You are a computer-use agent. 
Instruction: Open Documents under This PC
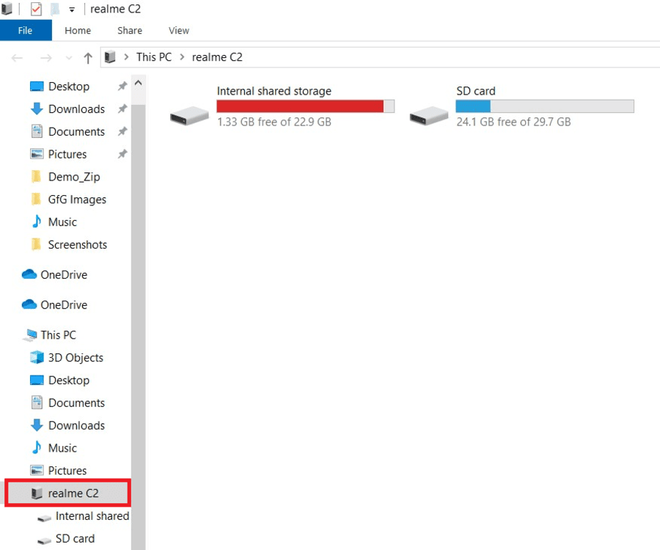[76, 403]
